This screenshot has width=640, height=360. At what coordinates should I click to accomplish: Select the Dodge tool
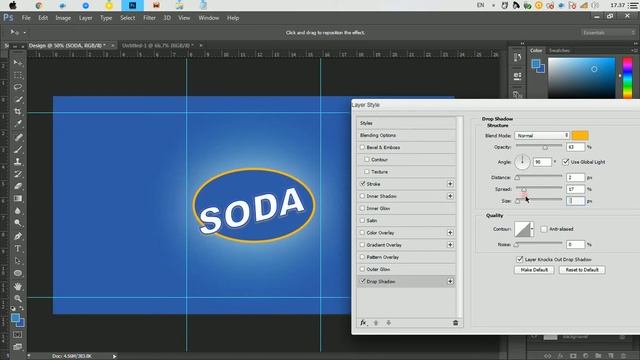click(18, 223)
